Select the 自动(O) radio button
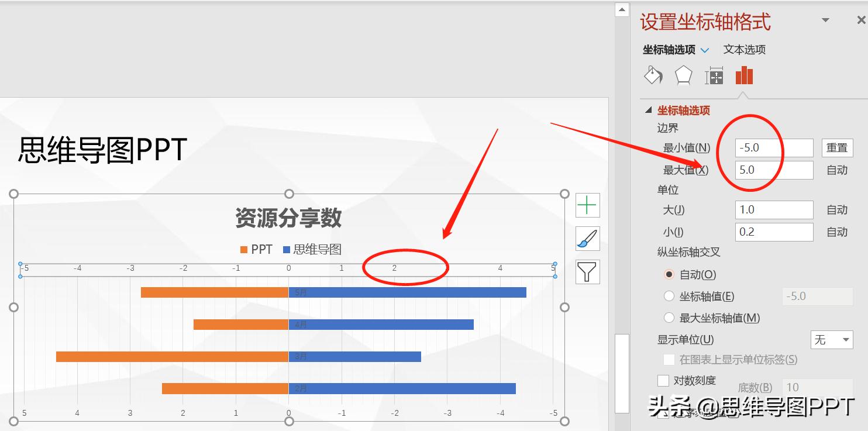868x431 pixels. click(669, 274)
